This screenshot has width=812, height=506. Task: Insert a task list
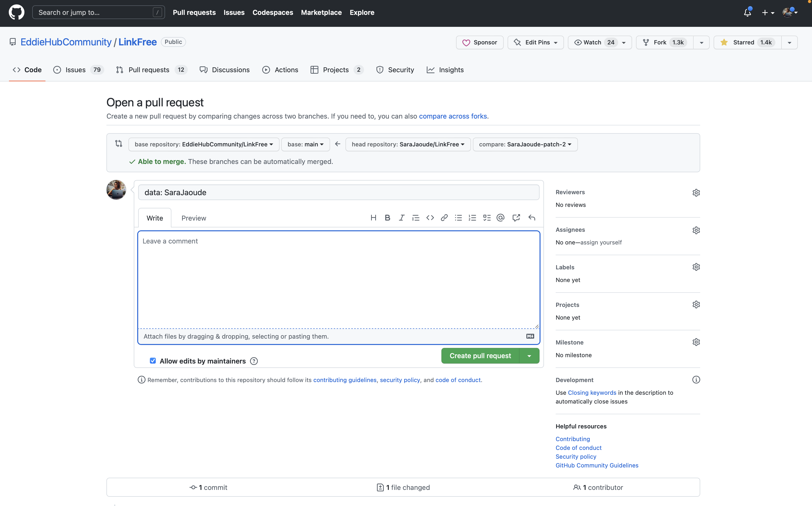(x=487, y=218)
